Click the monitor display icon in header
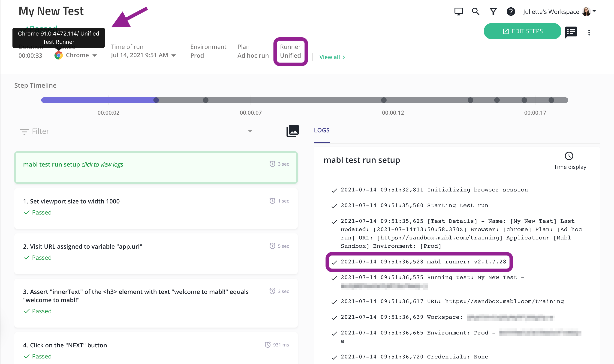The width and height of the screenshot is (614, 364). click(x=458, y=12)
